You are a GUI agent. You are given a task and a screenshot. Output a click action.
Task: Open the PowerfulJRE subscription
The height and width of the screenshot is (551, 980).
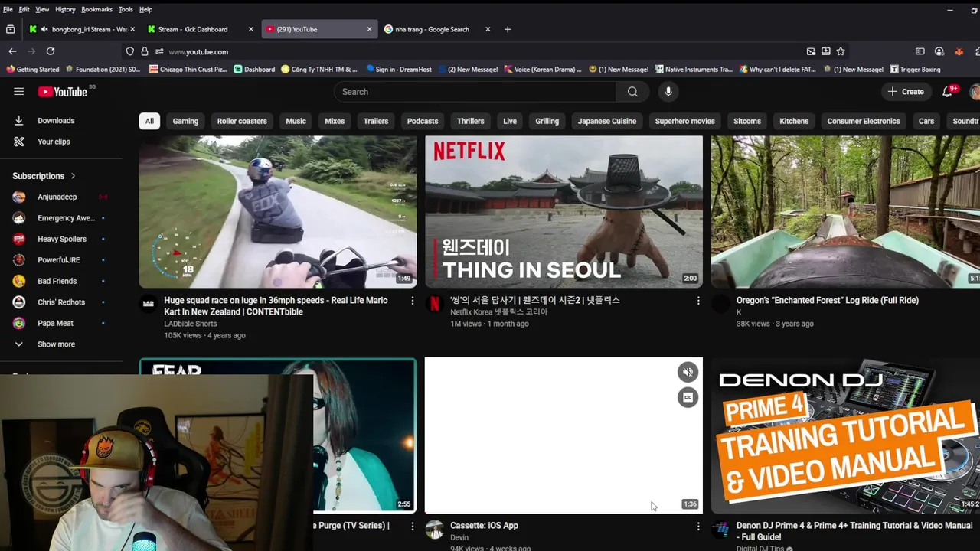tap(59, 260)
